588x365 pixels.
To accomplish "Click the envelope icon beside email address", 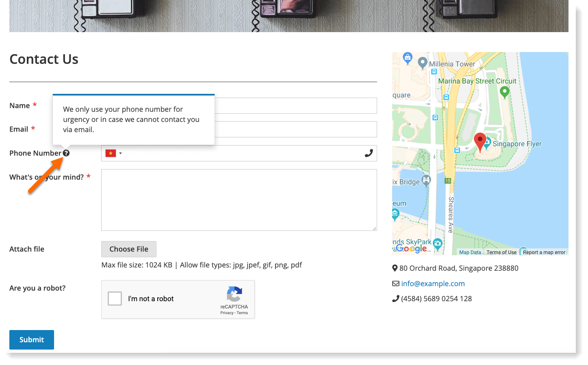I will point(395,284).
